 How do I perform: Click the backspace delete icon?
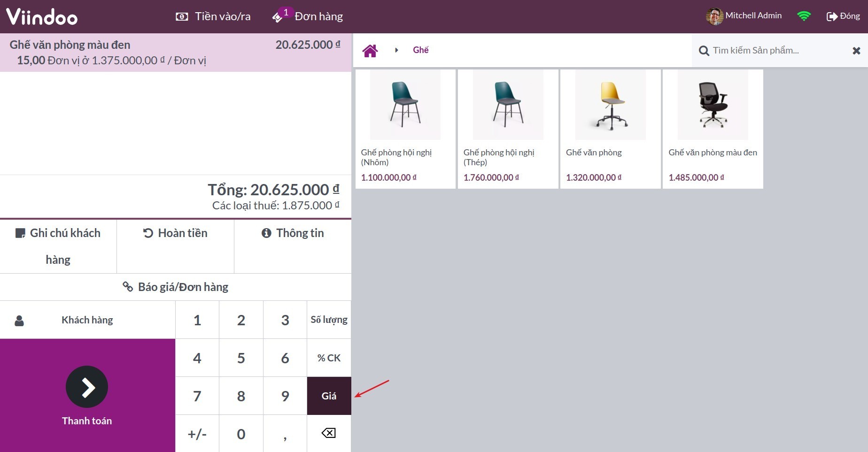tap(329, 434)
